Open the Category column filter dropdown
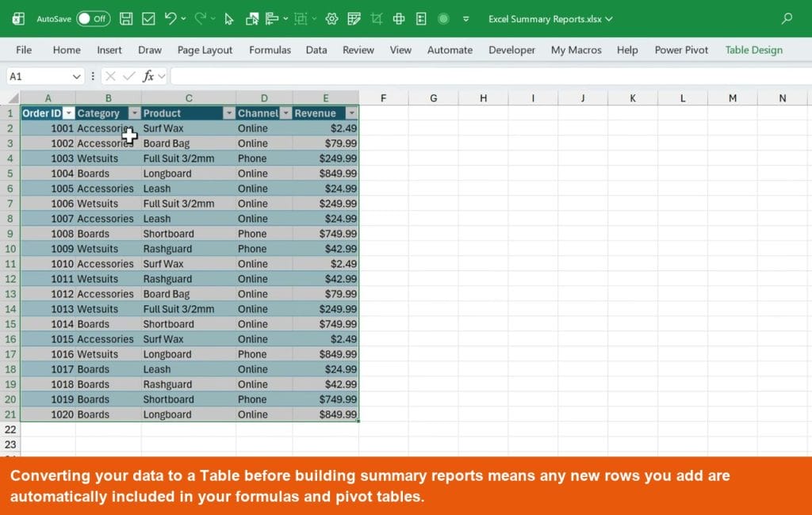 pos(135,113)
